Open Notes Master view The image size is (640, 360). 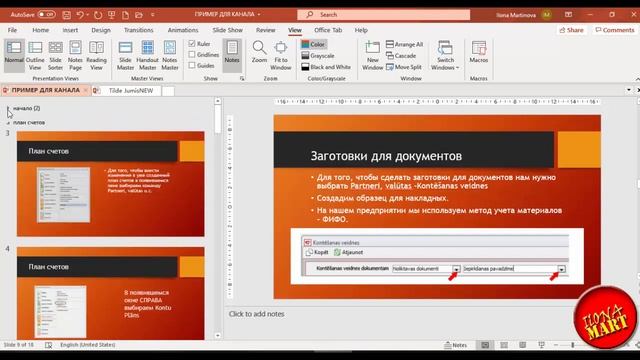pyautogui.click(x=170, y=56)
